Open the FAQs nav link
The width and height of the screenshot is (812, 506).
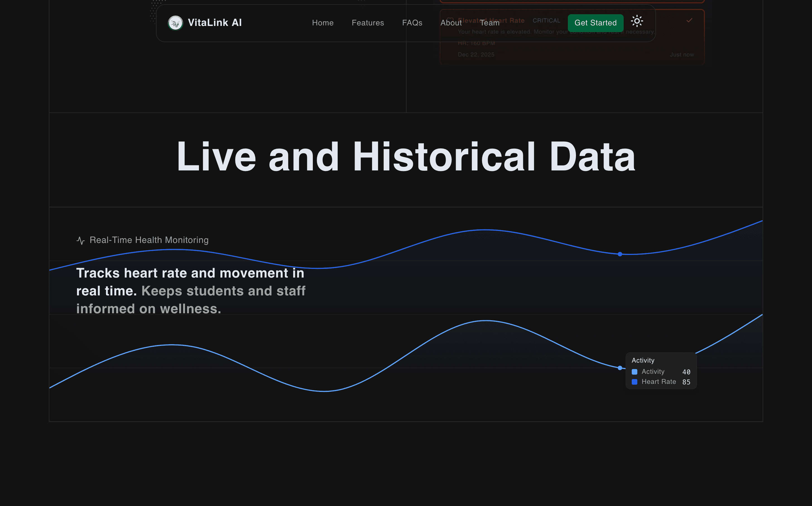[x=412, y=23]
